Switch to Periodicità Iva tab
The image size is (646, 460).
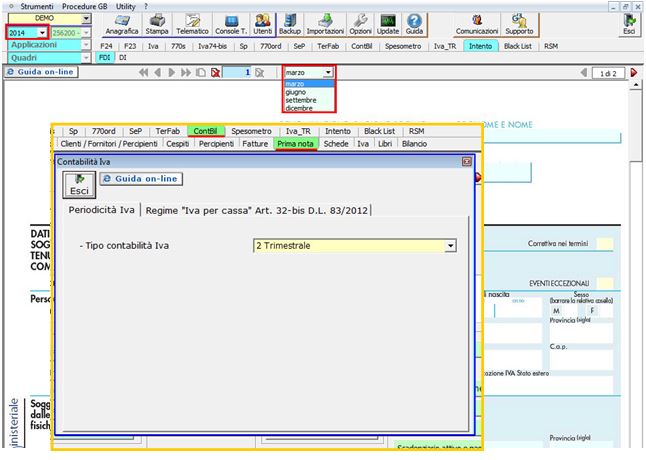coord(101,210)
